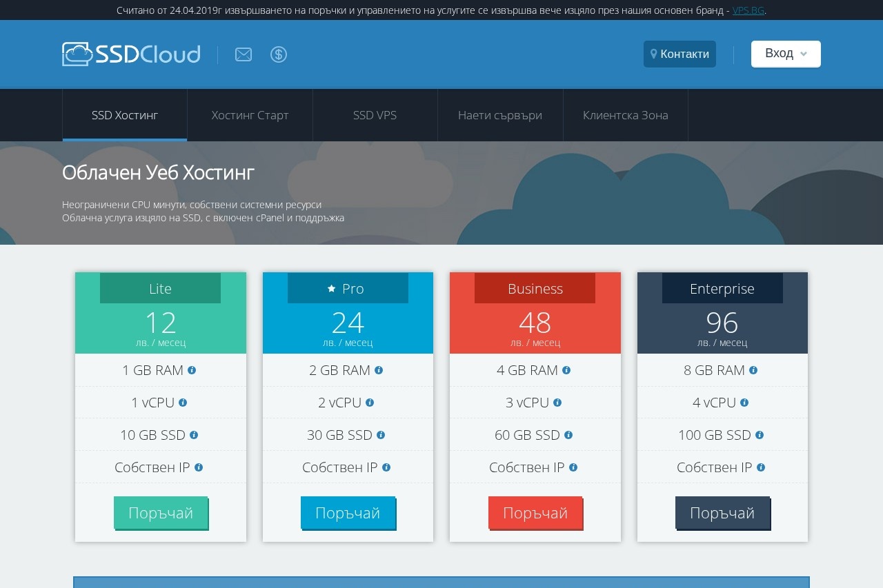Click the SSDCloud cloud logo
Screen dimensions: 883x588
(x=77, y=52)
